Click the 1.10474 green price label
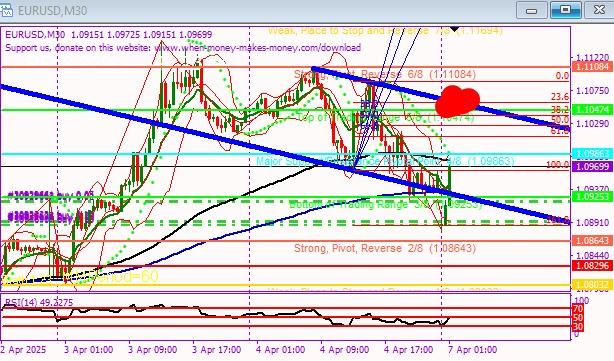This screenshot has width=614, height=361. (x=592, y=109)
